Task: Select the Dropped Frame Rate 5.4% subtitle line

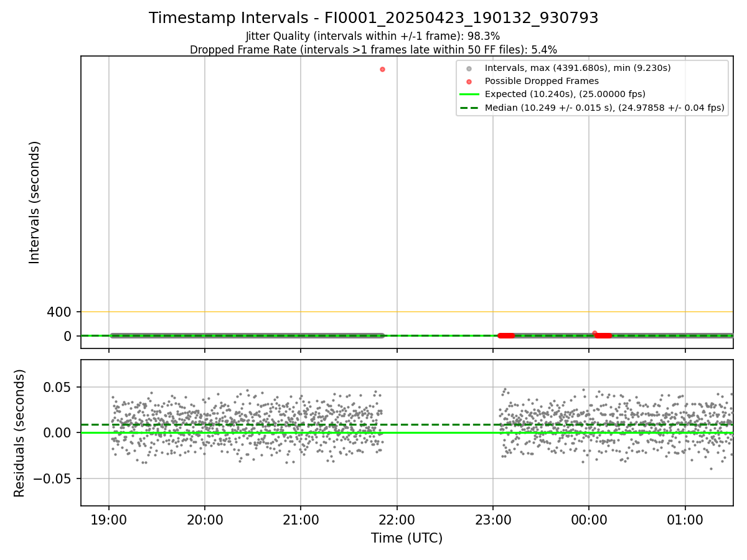Action: [x=373, y=50]
